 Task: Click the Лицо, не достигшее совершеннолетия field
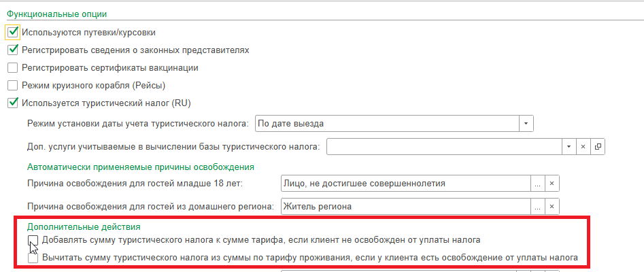click(x=406, y=184)
